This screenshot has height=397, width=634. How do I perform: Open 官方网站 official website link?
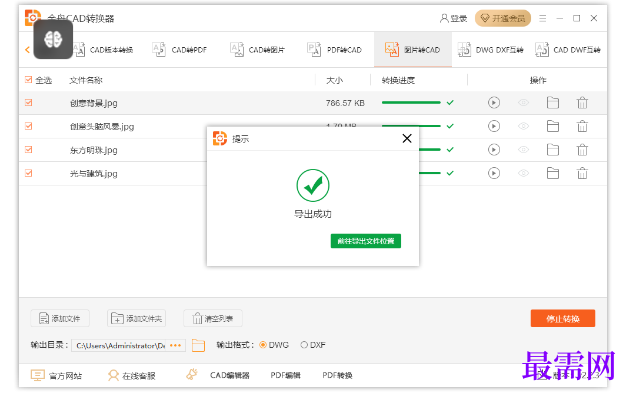(x=57, y=376)
